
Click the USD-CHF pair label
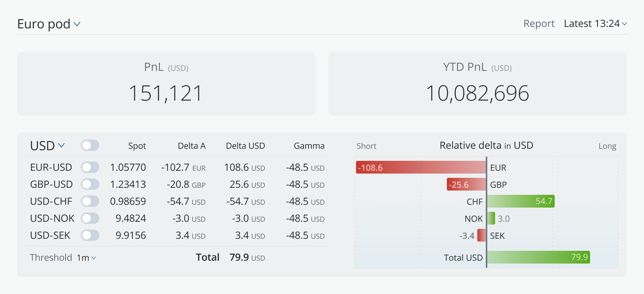pyautogui.click(x=51, y=201)
